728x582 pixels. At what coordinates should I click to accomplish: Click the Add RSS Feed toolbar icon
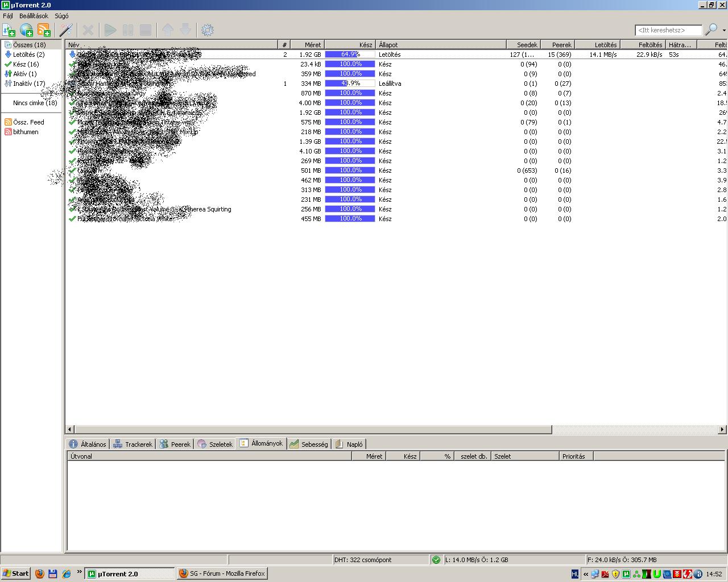(x=44, y=30)
